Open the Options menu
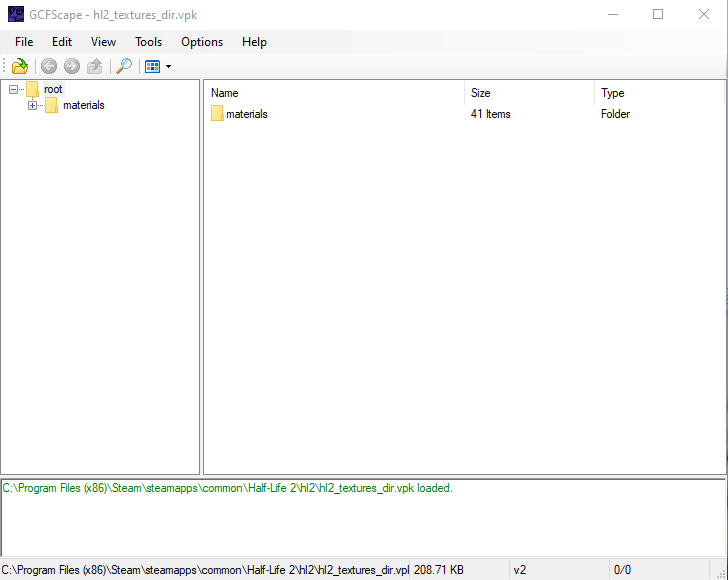 pyautogui.click(x=202, y=42)
